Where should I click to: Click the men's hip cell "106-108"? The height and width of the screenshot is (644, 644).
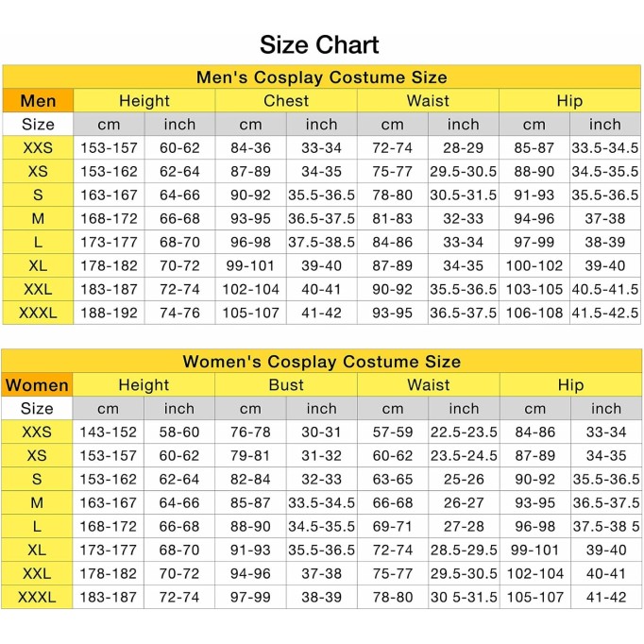point(534,314)
